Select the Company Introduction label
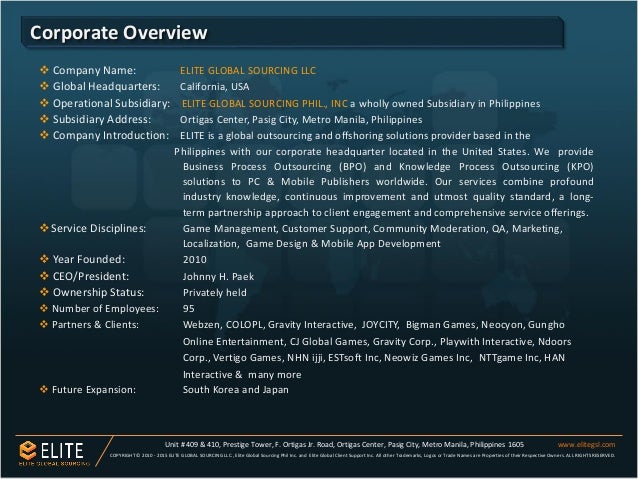 [x=111, y=135]
